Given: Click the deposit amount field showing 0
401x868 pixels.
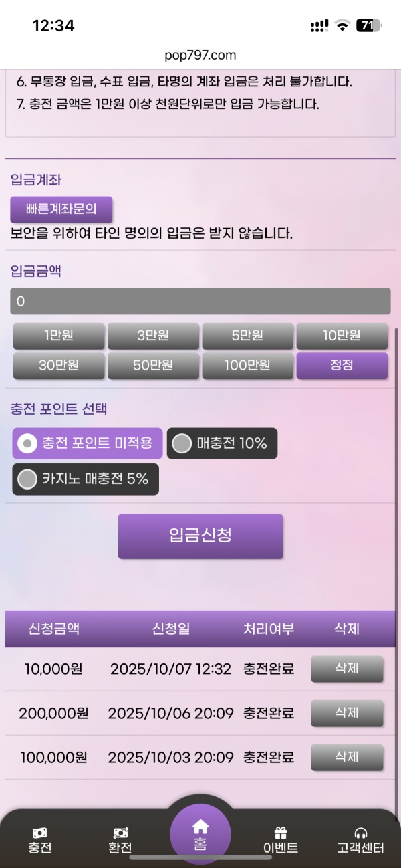Looking at the screenshot, I should pos(200,302).
